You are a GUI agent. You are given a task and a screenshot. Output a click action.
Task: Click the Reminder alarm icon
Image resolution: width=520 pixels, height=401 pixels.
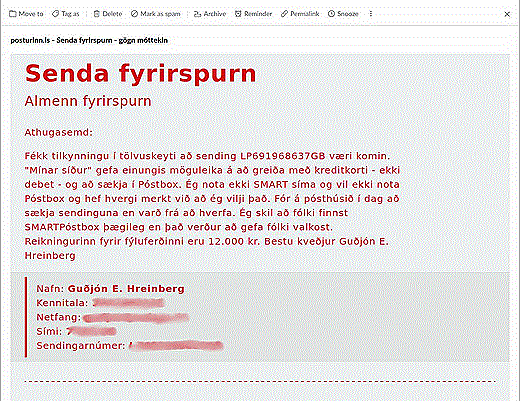point(238,14)
